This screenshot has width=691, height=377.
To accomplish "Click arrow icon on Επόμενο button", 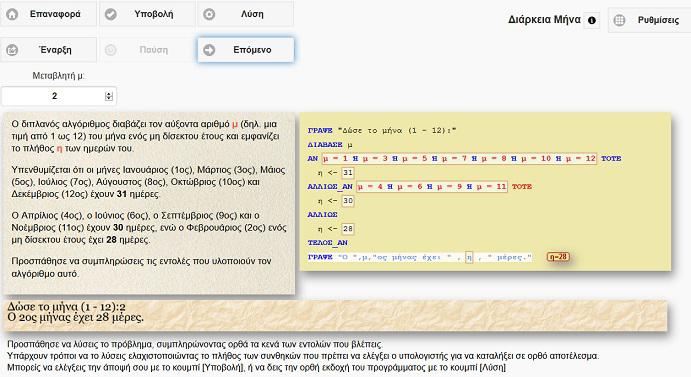I will point(209,50).
